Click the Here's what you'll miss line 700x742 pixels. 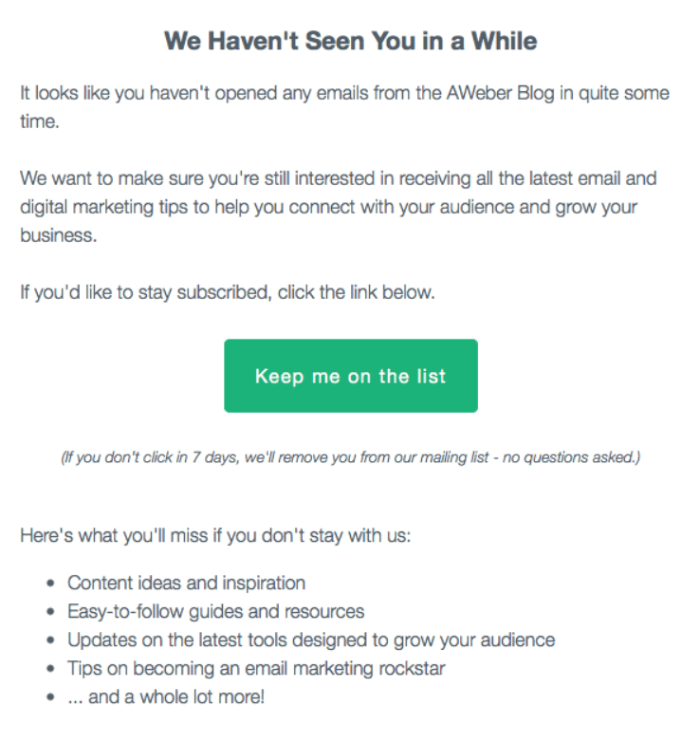(x=215, y=536)
